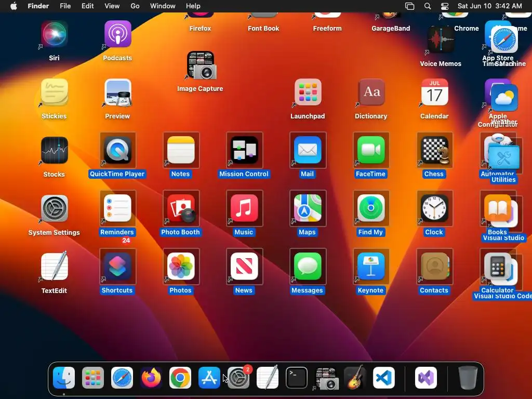Screen dimensions: 532x399
Task: Select the Chess desktop icon
Action: [x=435, y=150]
